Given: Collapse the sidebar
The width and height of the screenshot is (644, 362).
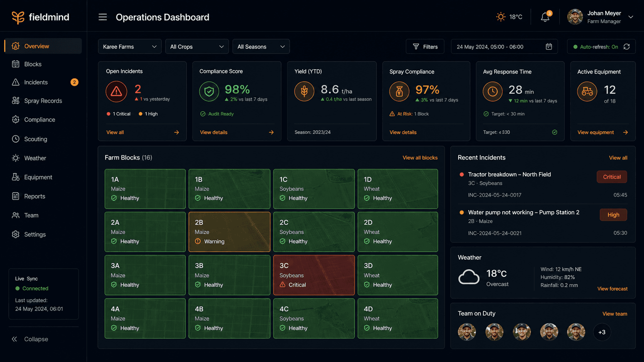Looking at the screenshot, I should (30, 339).
